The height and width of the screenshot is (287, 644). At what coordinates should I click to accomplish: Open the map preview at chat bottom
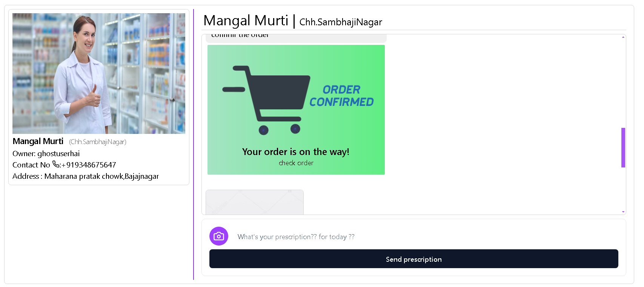[x=255, y=202]
